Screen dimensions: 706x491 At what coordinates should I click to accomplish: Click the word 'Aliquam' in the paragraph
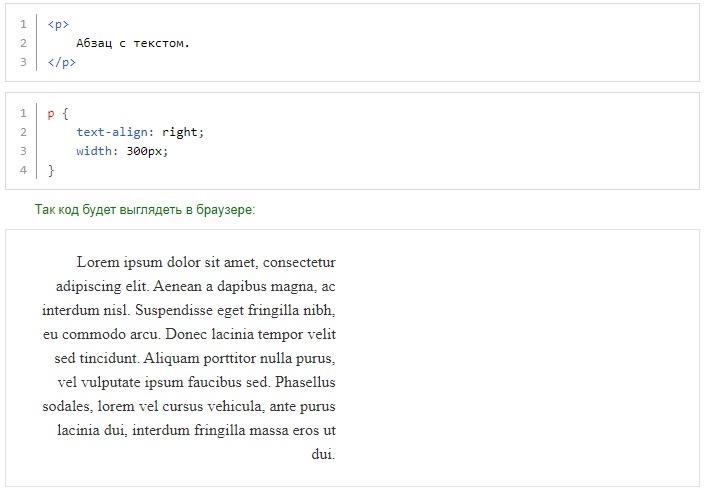[171, 359]
